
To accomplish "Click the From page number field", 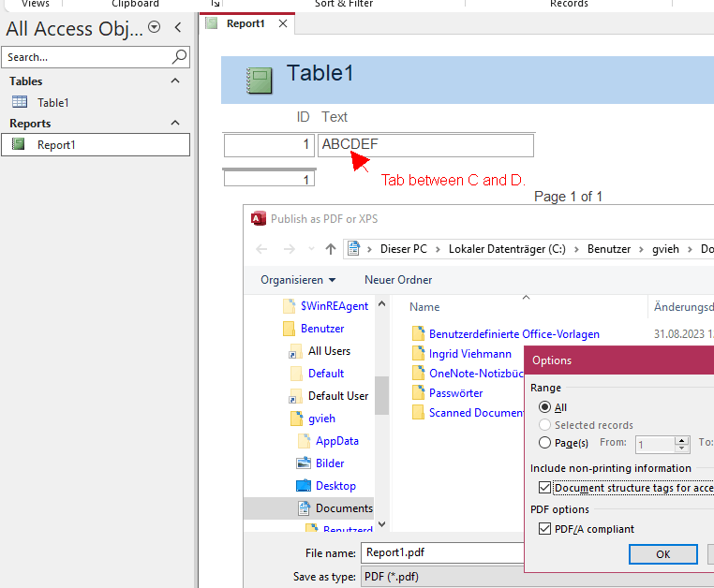I will tap(655, 444).
